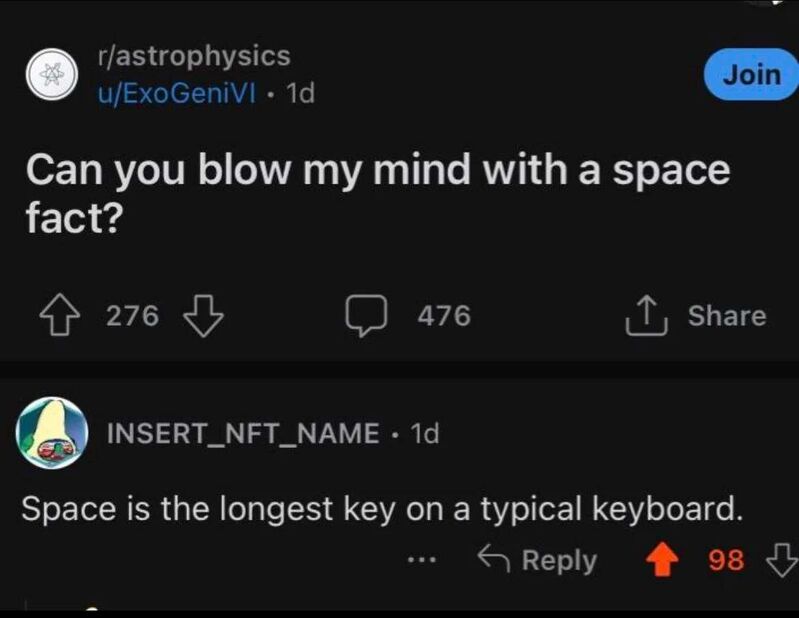The width and height of the screenshot is (799, 618).
Task: Select the comment about the longest key
Action: 382,508
